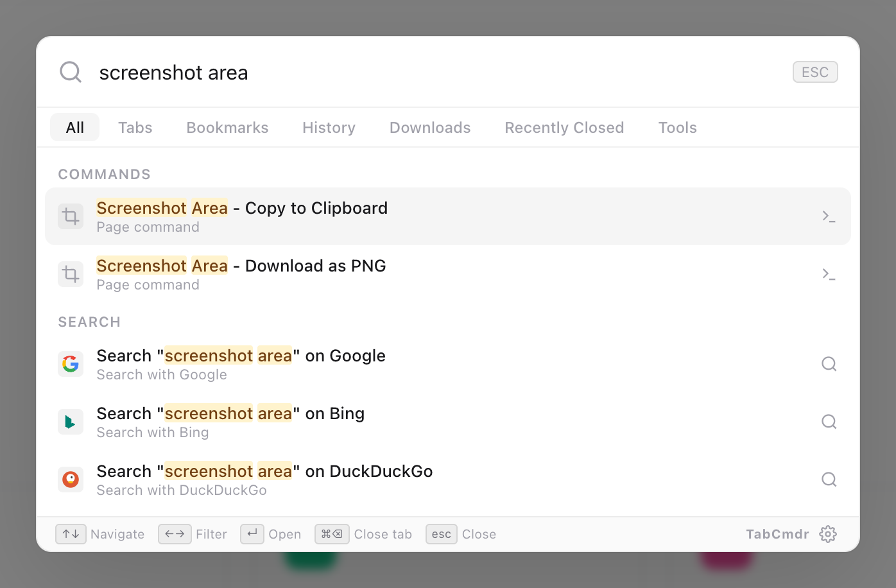Image resolution: width=896 pixels, height=588 pixels.
Task: Switch to the Recently Closed filter
Action: tap(564, 127)
